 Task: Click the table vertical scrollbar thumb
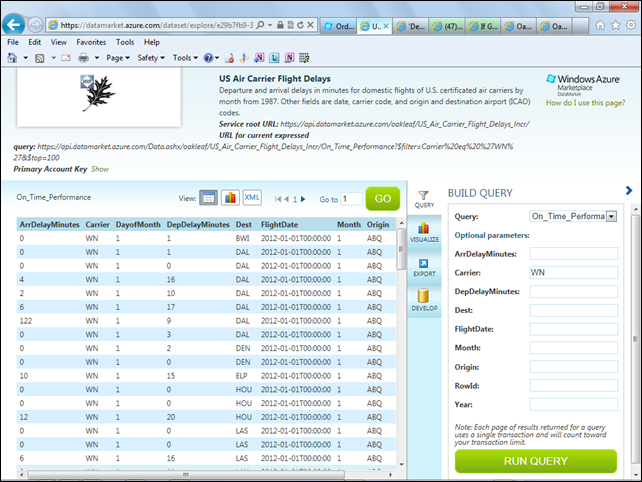point(401,249)
